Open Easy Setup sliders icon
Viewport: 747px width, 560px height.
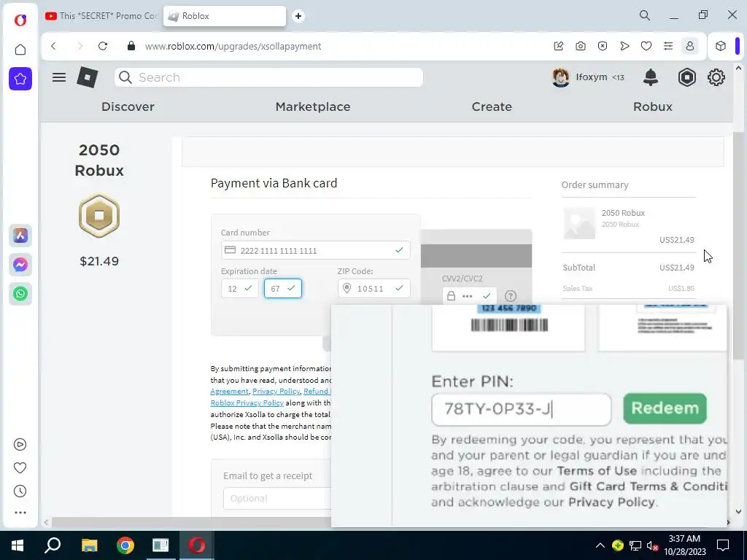pos(668,46)
